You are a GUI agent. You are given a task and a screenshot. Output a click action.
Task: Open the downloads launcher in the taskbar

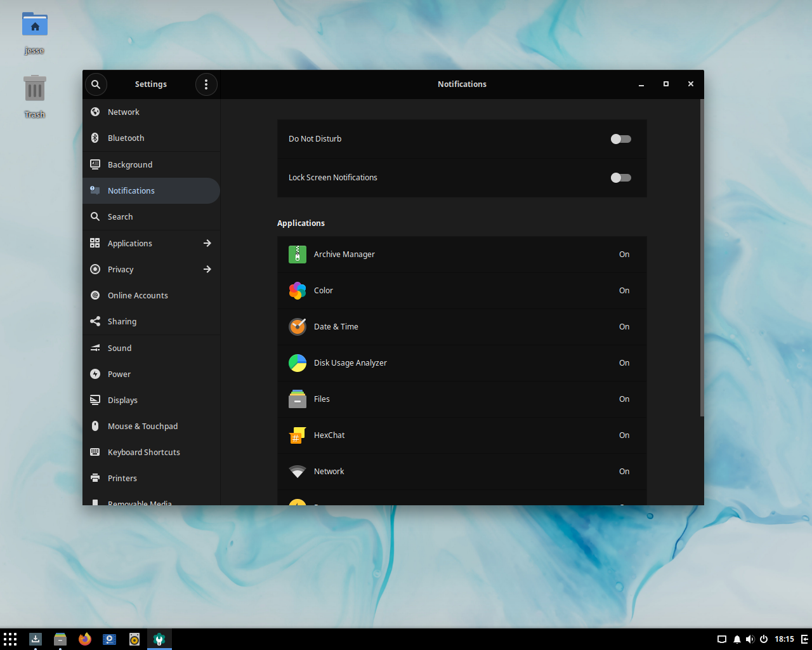pyautogui.click(x=36, y=639)
